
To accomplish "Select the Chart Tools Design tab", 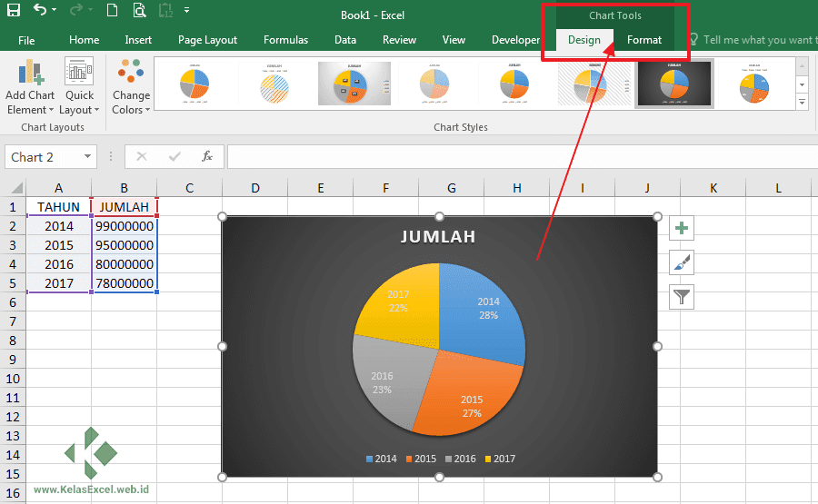I will 584,40.
